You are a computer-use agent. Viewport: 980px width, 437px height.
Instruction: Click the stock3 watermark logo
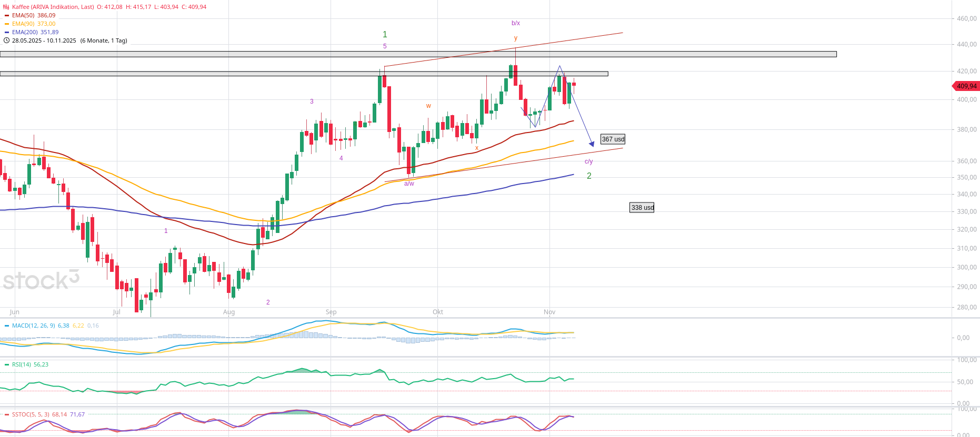[x=41, y=280]
